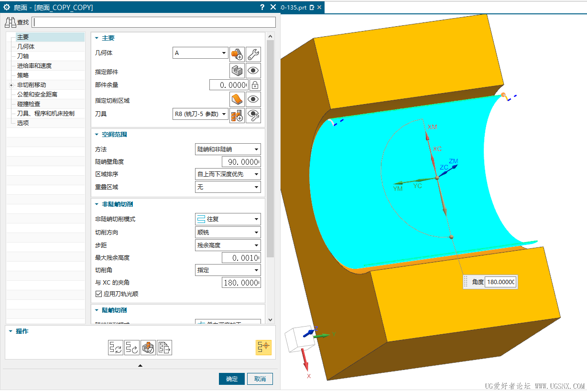Click the 部件余量 value field

click(x=229, y=85)
